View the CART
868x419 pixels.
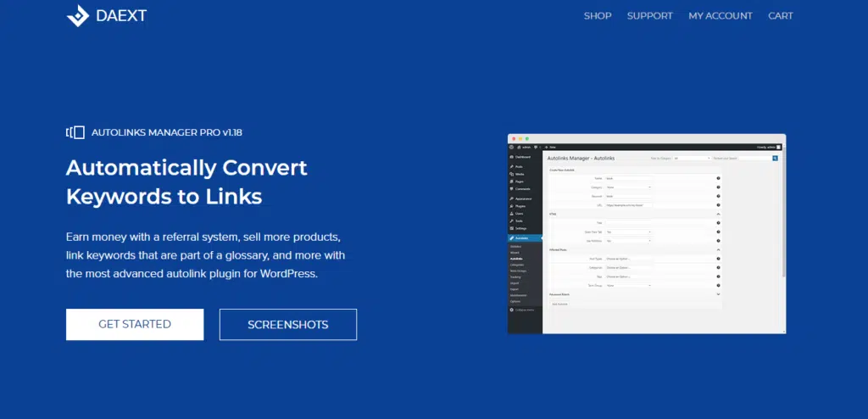(781, 16)
